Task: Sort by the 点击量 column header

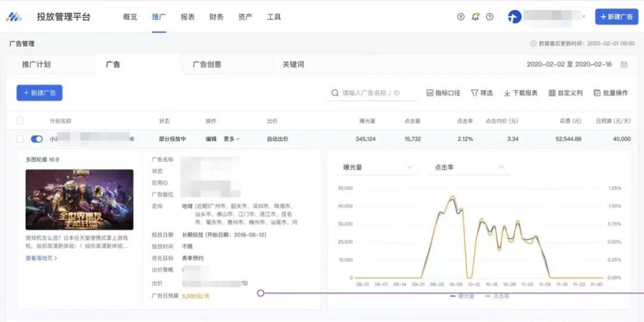Action: click(x=413, y=121)
